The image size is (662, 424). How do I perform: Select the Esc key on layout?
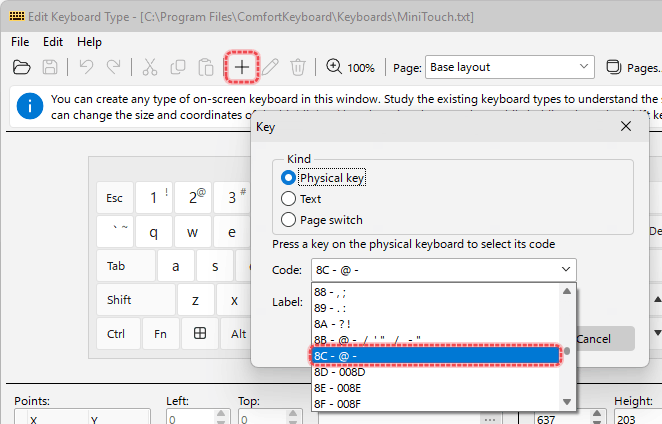click(x=114, y=198)
